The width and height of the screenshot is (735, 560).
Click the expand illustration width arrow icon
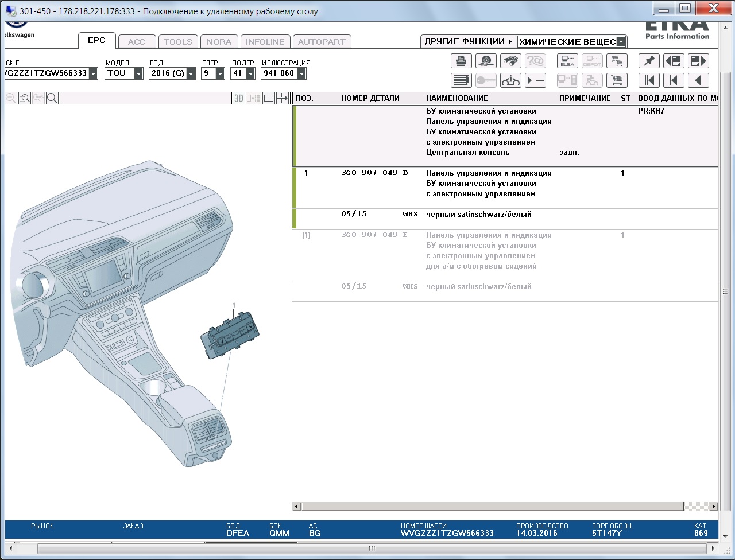click(282, 98)
